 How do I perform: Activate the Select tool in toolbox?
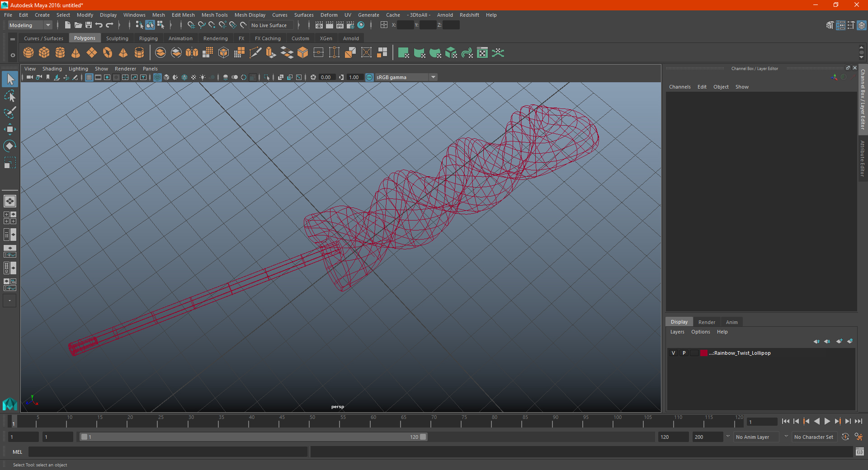click(x=10, y=80)
